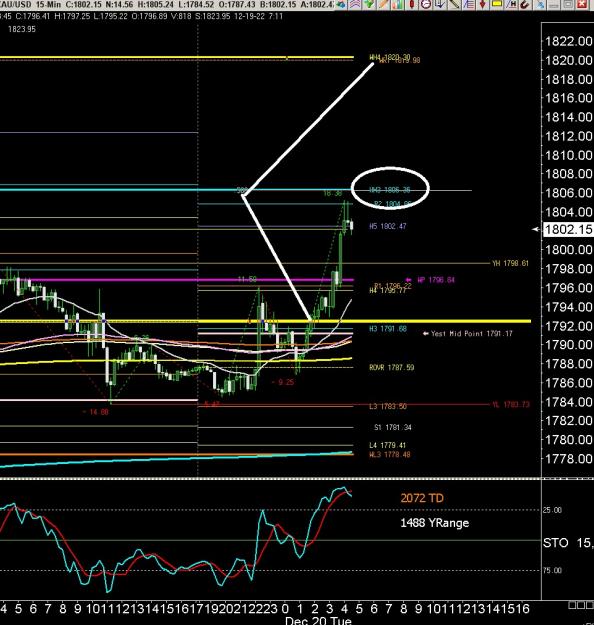The width and height of the screenshot is (594, 625).
Task: Open the clock timeframe icon
Action: (426, 4)
